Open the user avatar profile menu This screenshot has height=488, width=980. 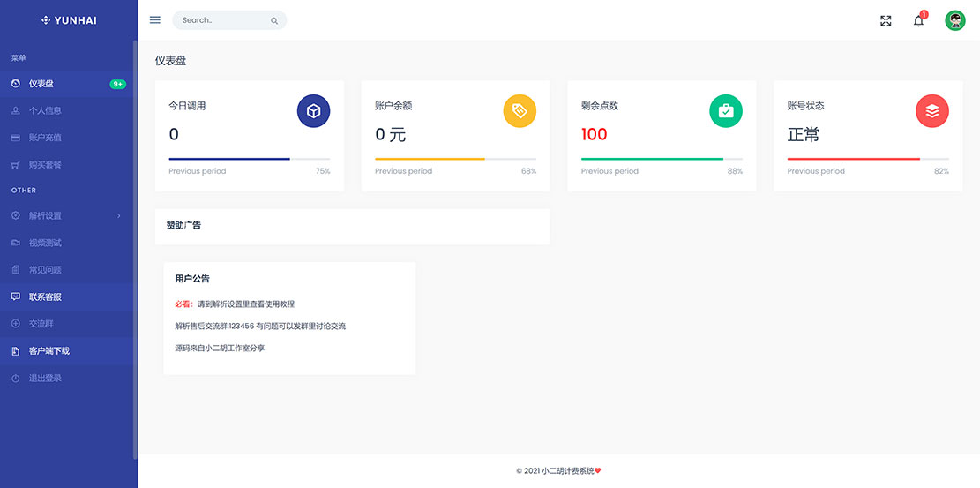tap(955, 20)
